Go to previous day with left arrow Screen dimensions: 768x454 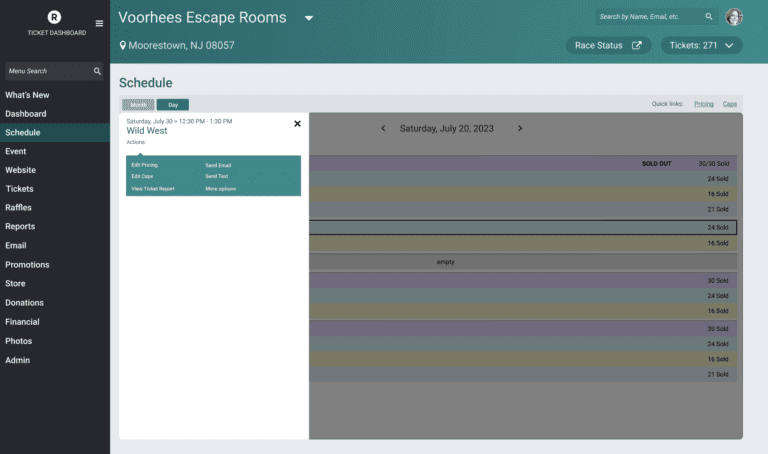coord(383,128)
